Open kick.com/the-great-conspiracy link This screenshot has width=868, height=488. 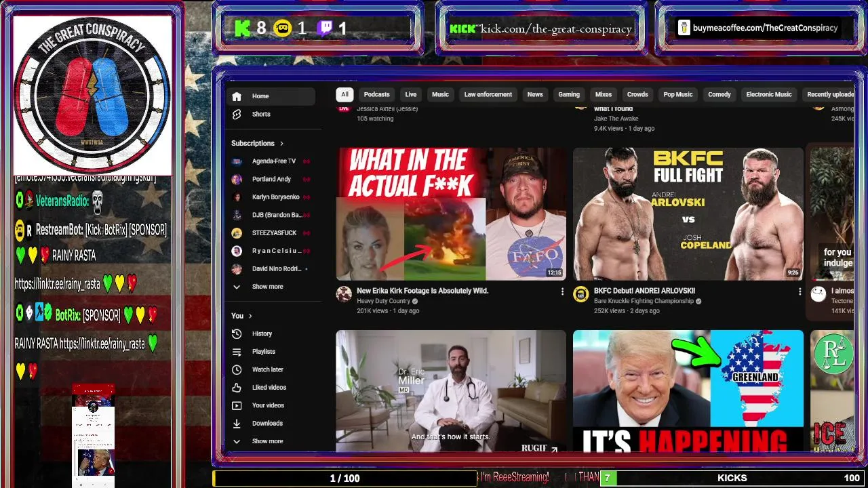(556, 28)
